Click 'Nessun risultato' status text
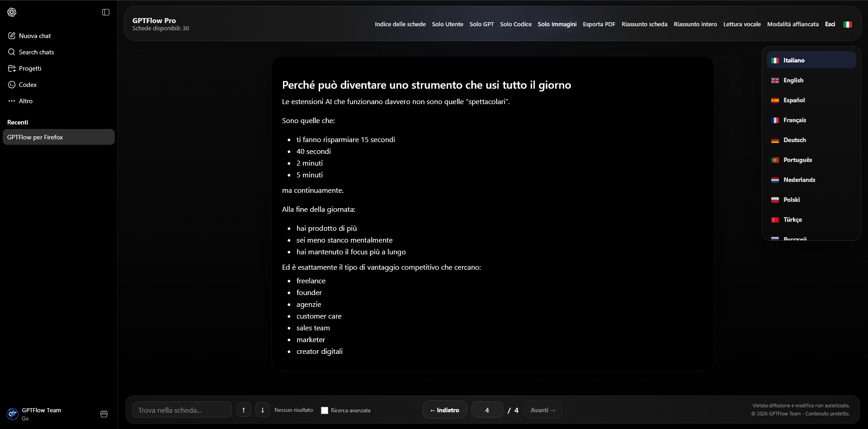Viewport: 868px width, 429px height. click(x=294, y=410)
